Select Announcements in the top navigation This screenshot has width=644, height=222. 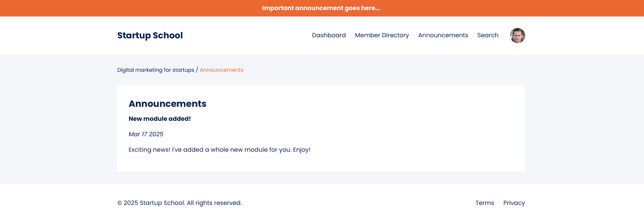[x=443, y=35]
